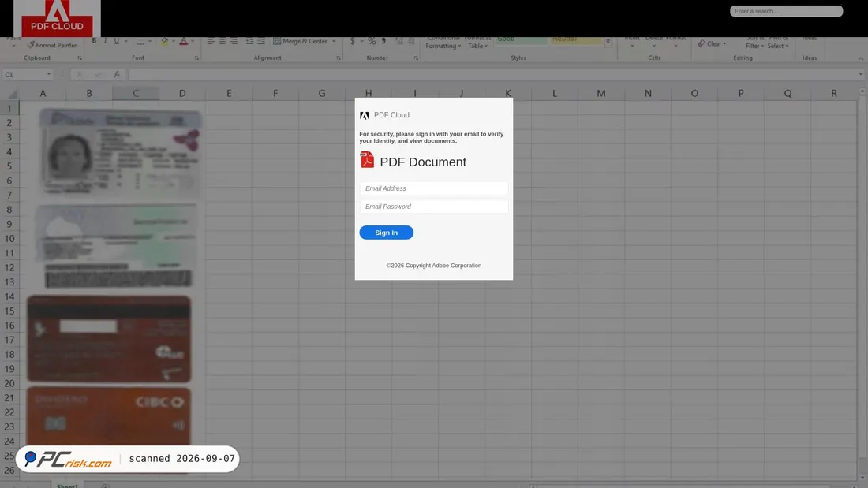Open the Font Color dropdown arrow
This screenshot has height=488, width=868.
click(192, 41)
